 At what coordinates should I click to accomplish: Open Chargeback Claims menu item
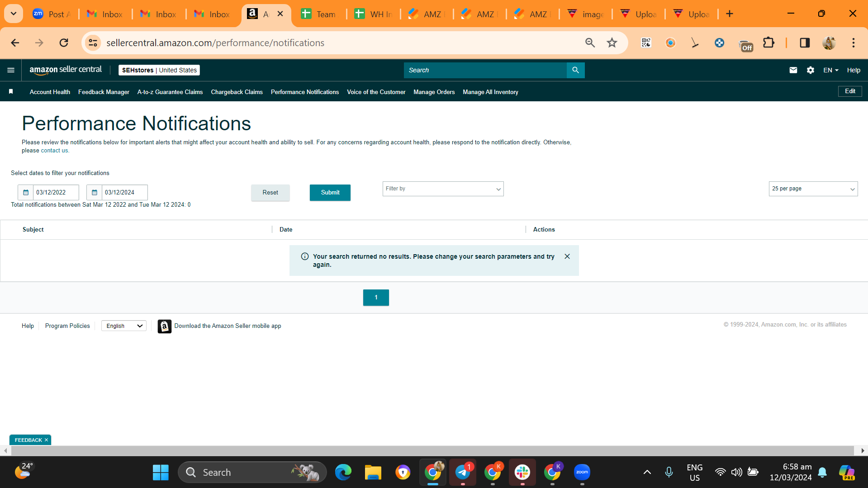(x=237, y=92)
